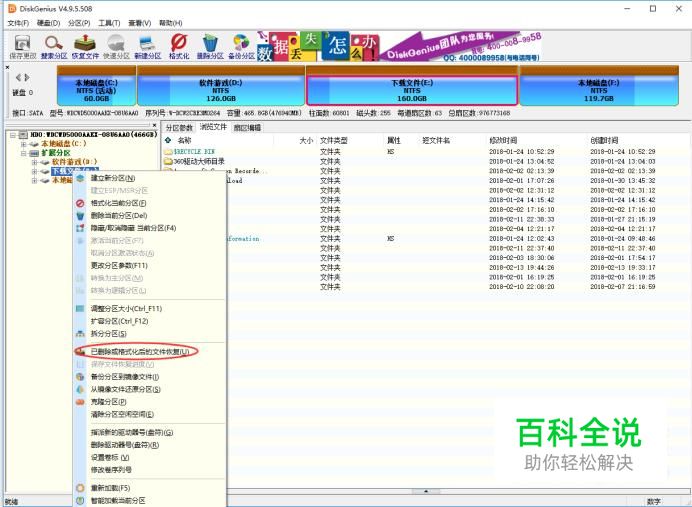Click the 克隆分区 icon in context menu

point(80,402)
